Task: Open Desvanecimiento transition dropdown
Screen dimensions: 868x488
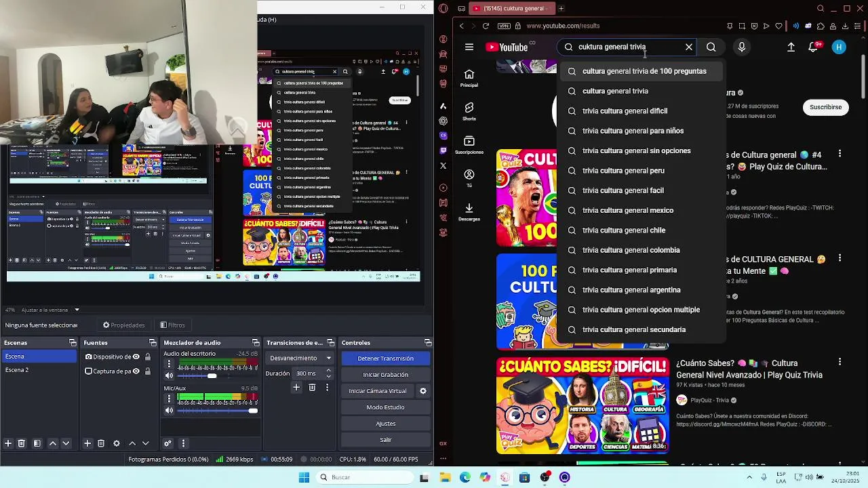Action: [x=300, y=358]
